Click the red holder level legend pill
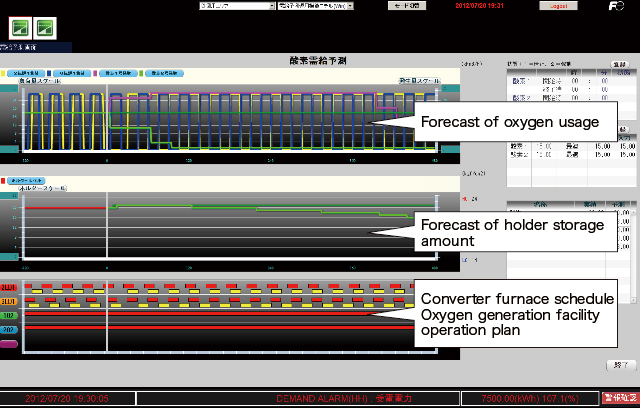Viewport: 640px width, 408px height. (x=26, y=181)
